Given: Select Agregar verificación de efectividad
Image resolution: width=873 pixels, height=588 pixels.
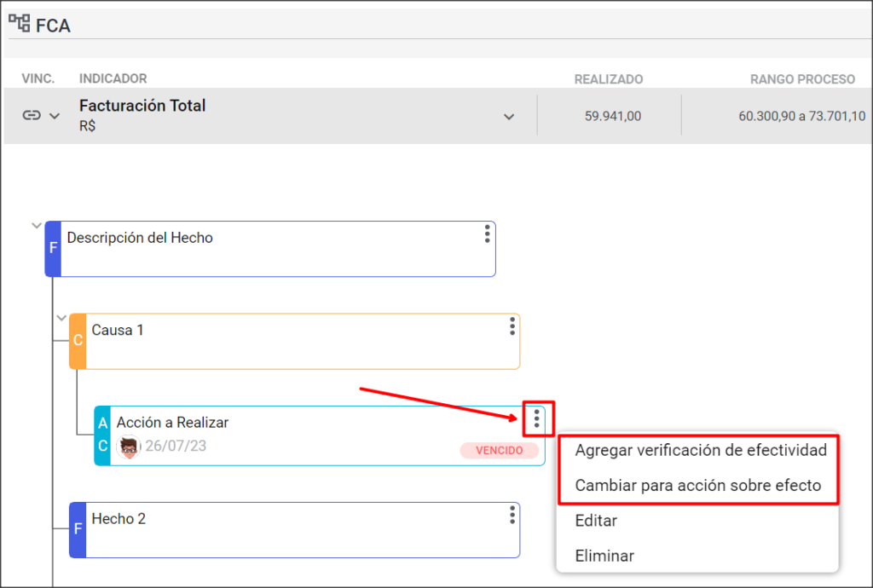Looking at the screenshot, I should [701, 450].
